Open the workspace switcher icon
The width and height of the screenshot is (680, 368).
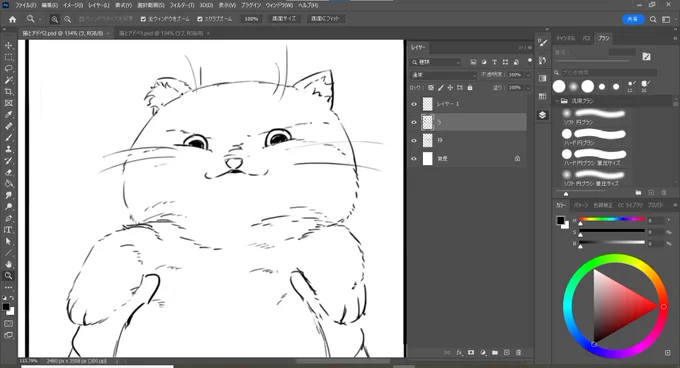pyautogui.click(x=667, y=19)
